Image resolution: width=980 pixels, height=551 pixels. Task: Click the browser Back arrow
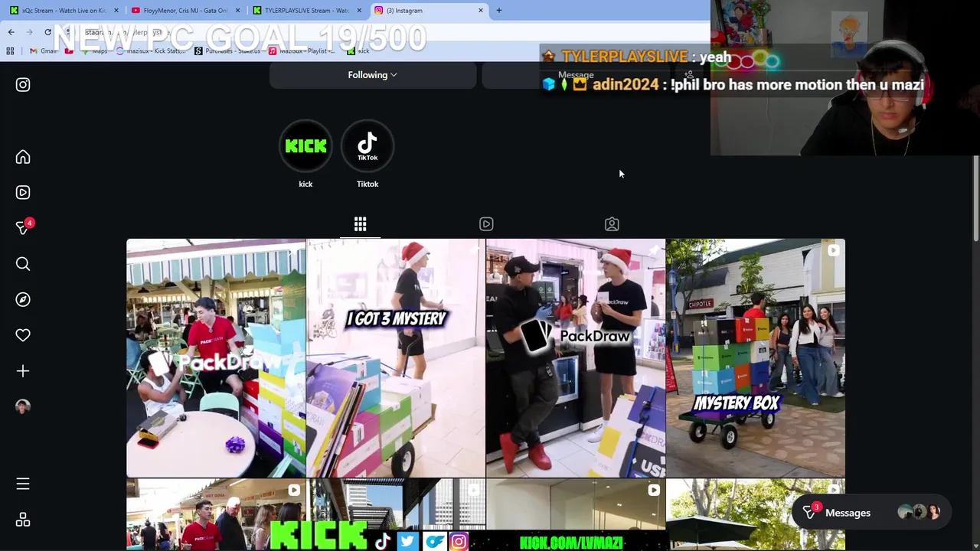11,32
